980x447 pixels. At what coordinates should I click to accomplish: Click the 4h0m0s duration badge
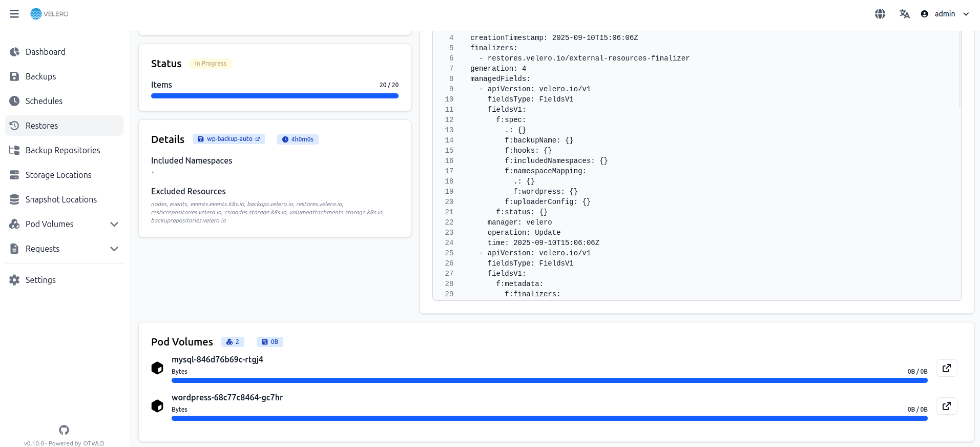[298, 139]
